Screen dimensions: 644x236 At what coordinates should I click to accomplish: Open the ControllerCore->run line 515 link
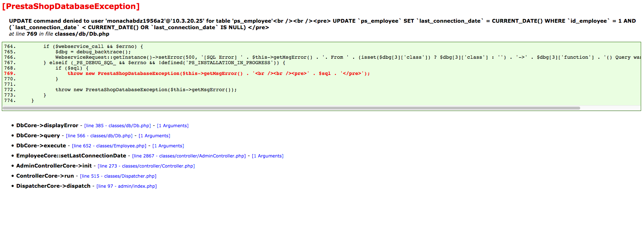118,176
